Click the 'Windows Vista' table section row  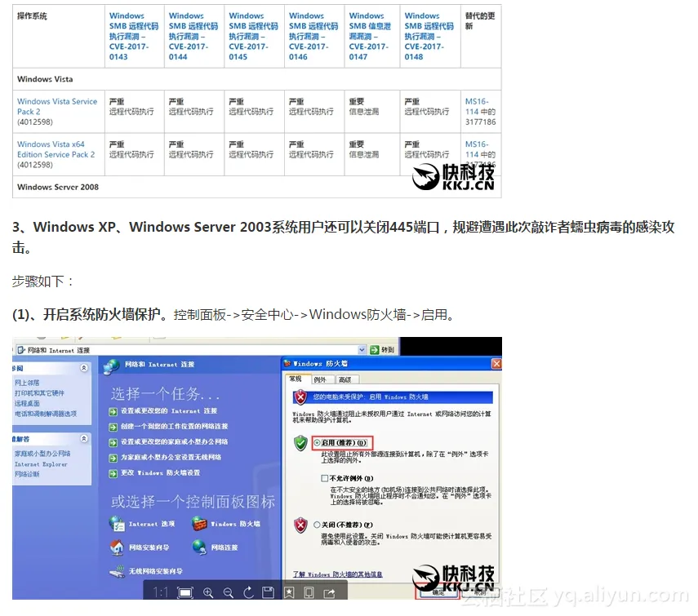pos(257,79)
